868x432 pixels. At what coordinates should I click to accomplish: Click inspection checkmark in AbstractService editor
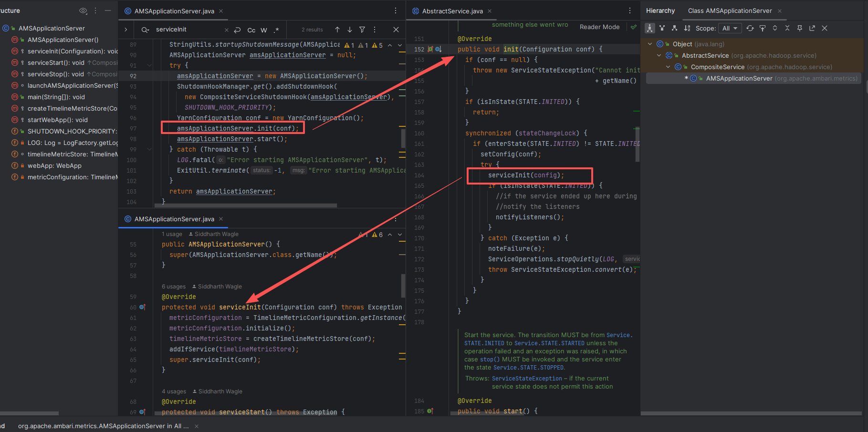click(x=634, y=27)
